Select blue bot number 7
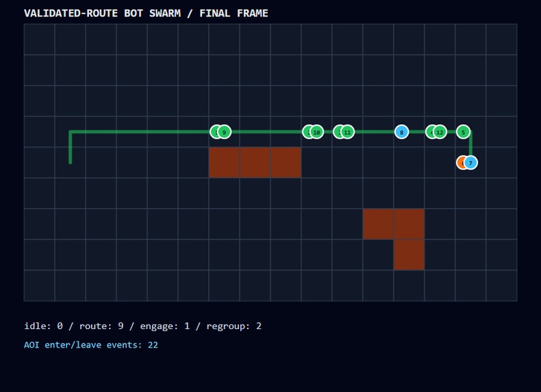This screenshot has width=541, height=392. (x=470, y=163)
